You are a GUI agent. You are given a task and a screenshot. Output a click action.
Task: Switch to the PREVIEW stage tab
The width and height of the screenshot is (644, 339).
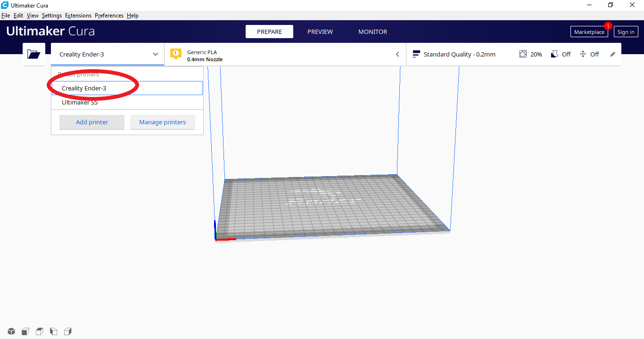coord(320,32)
